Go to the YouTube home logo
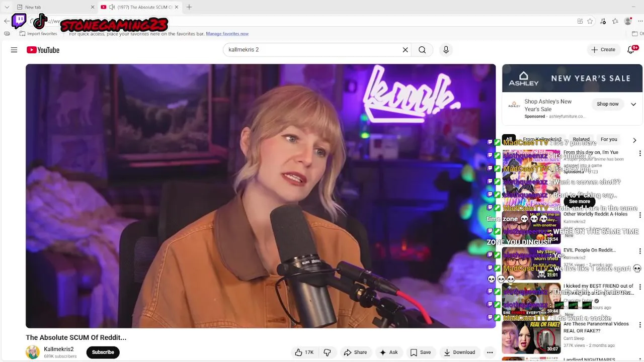The image size is (644, 362). [x=43, y=50]
